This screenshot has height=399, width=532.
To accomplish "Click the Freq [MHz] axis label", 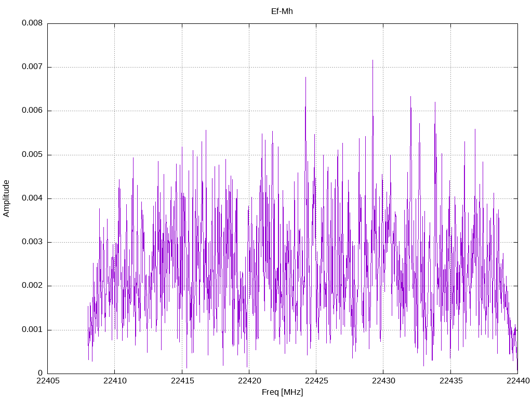I will point(282,392).
